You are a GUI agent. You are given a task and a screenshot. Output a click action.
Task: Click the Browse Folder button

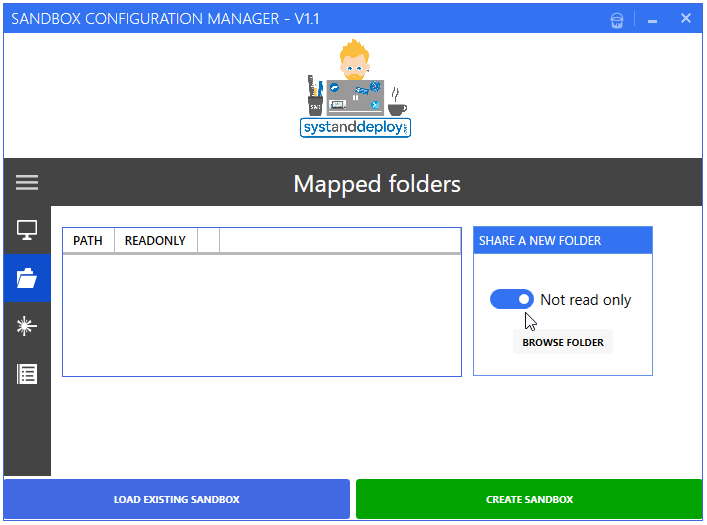(563, 342)
